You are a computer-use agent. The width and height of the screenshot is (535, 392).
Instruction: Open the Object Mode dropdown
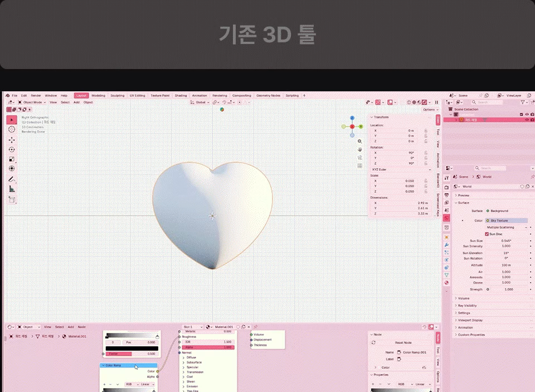tap(32, 102)
